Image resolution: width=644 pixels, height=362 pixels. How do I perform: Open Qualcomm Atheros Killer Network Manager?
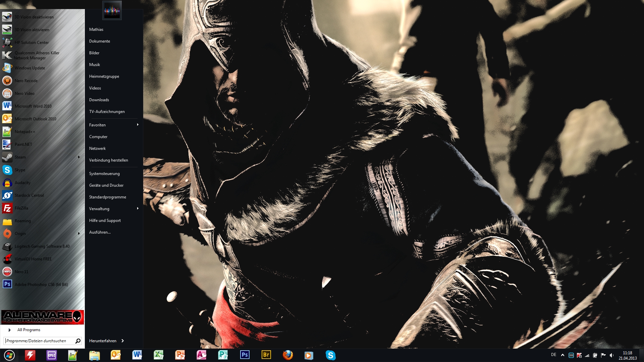42,55
